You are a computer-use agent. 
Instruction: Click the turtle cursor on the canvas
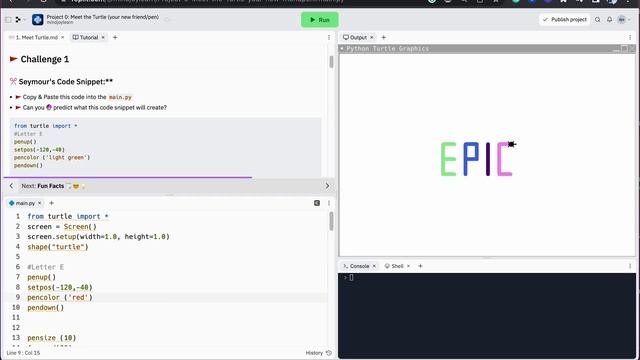point(512,144)
